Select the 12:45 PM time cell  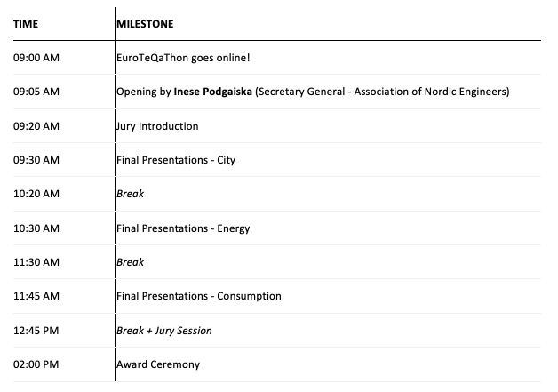36,331
